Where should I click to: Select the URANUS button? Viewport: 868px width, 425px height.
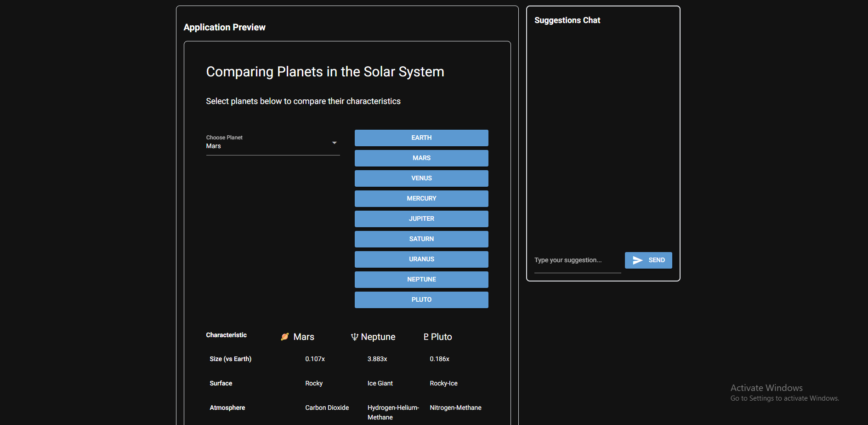pyautogui.click(x=421, y=259)
